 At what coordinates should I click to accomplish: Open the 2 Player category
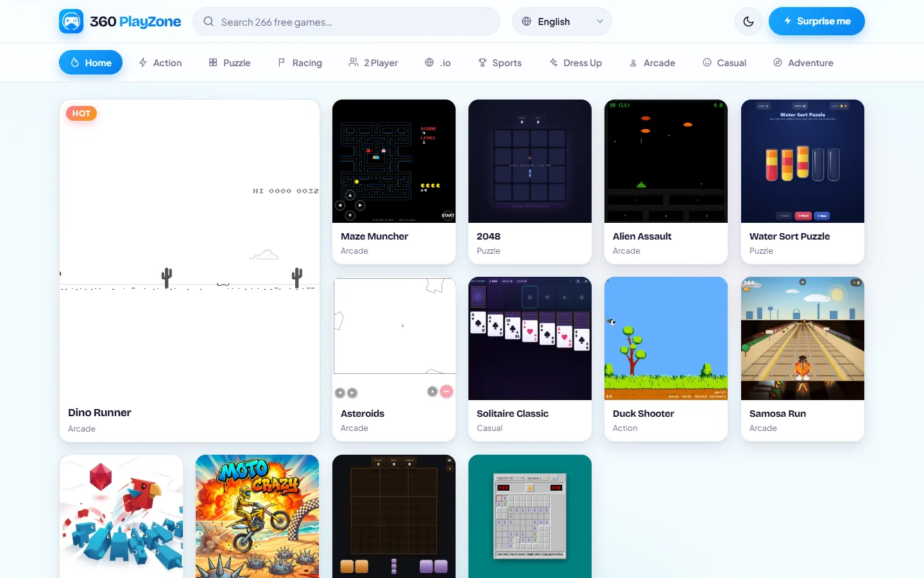pos(373,62)
